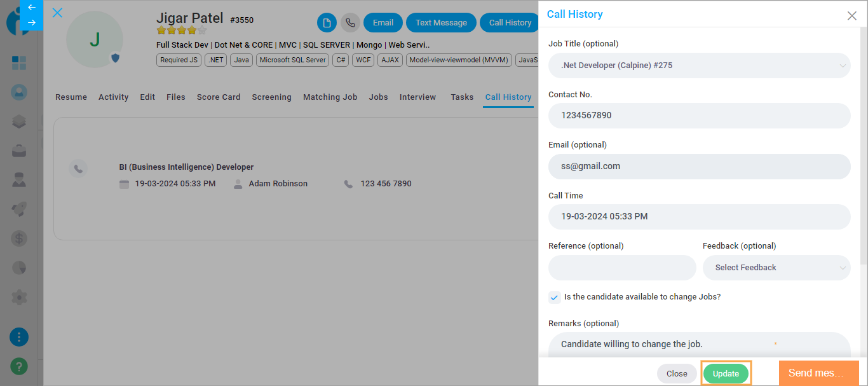This screenshot has width=868, height=386.
Task: Click the Call History panel scrollbar
Action: [863, 146]
